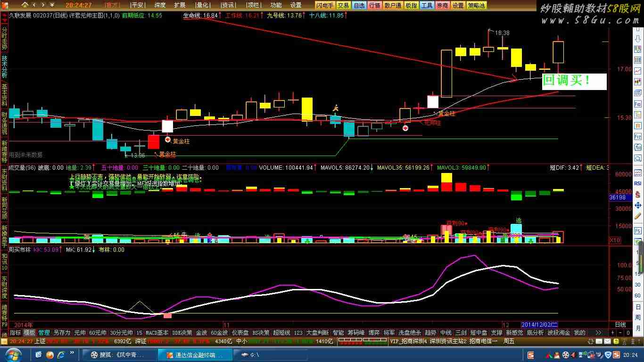Click the 回调买！ chart annotation

coord(574,81)
